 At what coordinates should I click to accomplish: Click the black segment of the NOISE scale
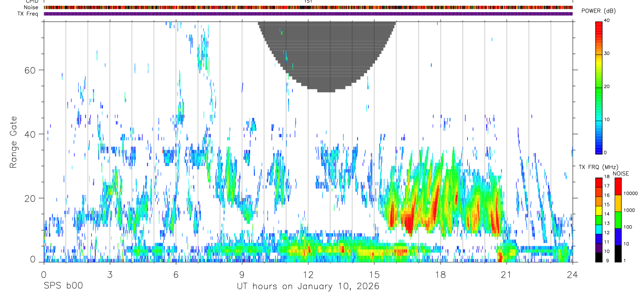[618, 254]
